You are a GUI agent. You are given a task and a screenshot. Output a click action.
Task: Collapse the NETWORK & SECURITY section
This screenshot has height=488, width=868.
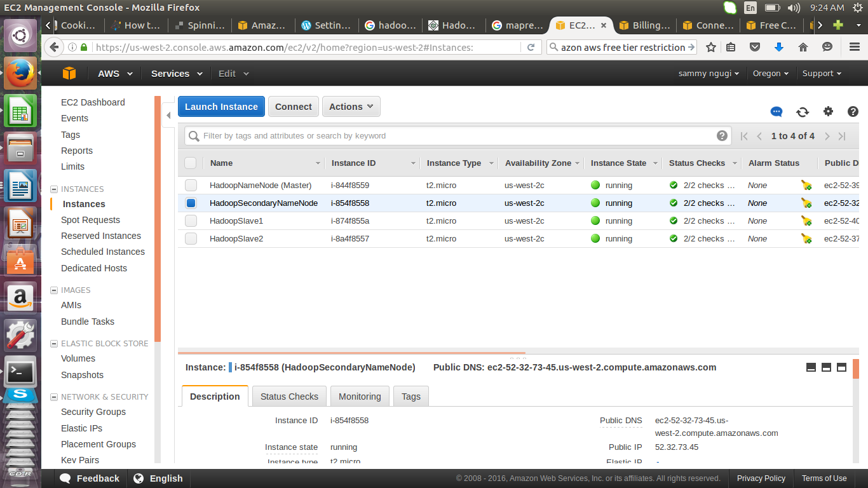[x=54, y=397]
